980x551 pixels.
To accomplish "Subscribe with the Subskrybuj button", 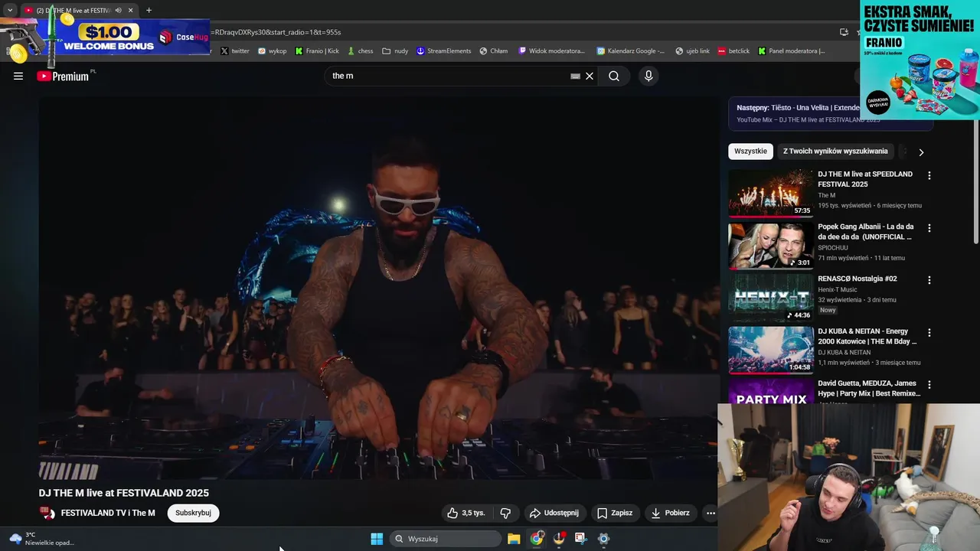I will [x=193, y=513].
